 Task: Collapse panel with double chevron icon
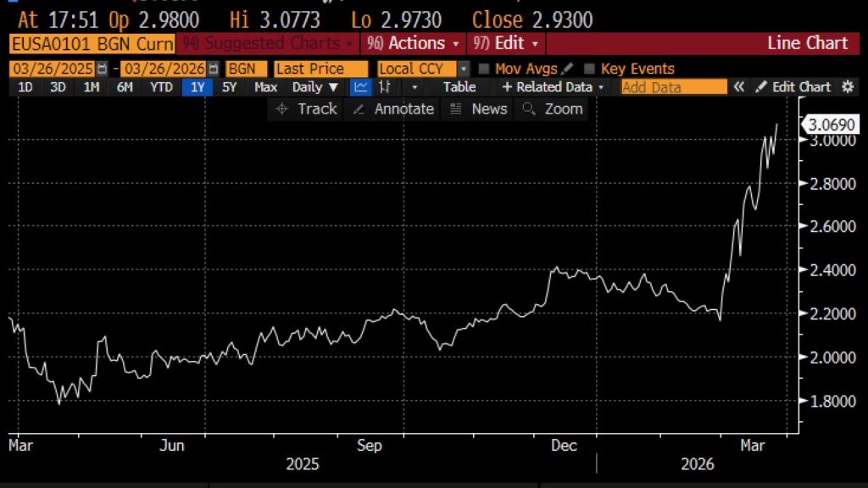point(739,87)
